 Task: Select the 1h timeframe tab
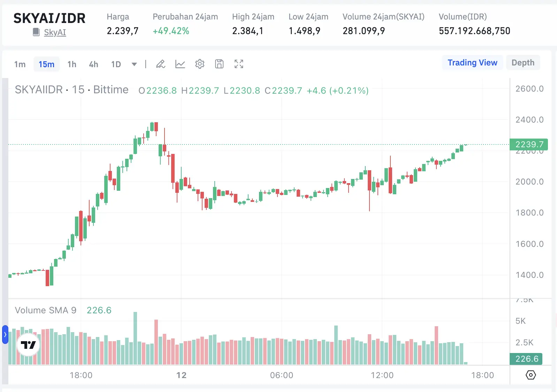[x=72, y=64]
